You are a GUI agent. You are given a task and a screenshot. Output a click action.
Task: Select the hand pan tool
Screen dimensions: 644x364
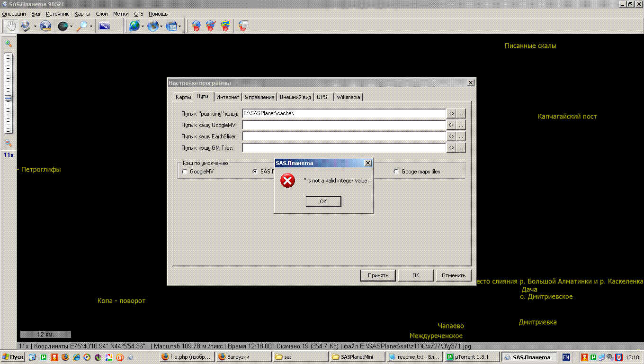pos(10,27)
